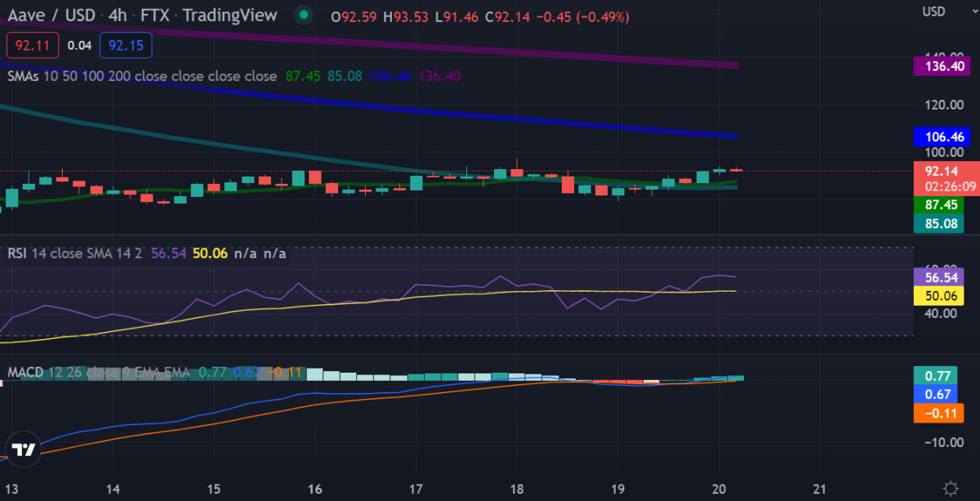Click the purple 136.40 value in the SMAs legend
Viewport: 980px width, 501px height.
point(439,76)
